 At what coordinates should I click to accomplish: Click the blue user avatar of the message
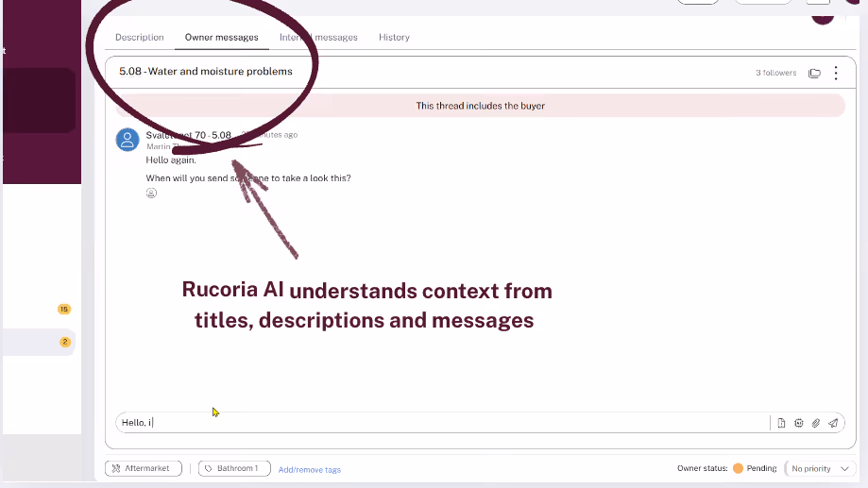coord(128,140)
